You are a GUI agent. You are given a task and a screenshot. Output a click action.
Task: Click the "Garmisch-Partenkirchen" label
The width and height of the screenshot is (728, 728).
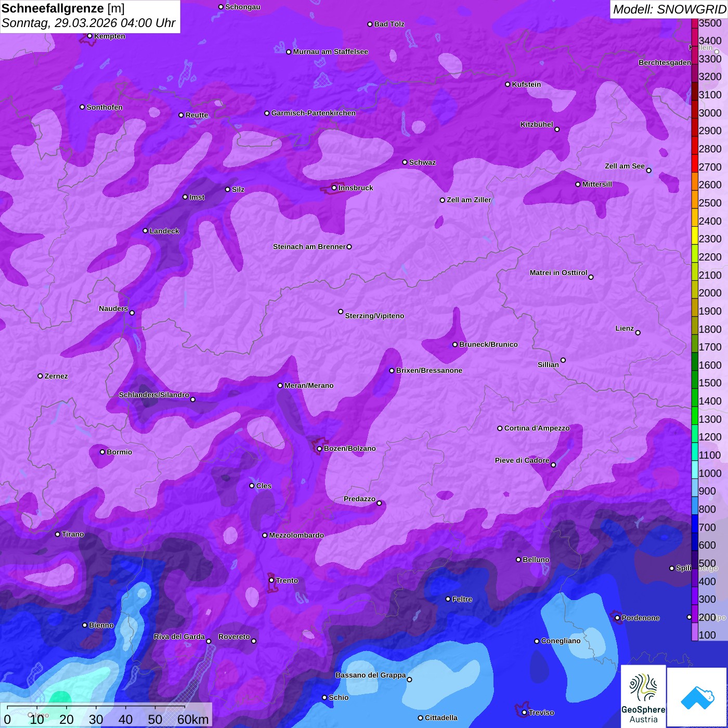pyautogui.click(x=314, y=113)
